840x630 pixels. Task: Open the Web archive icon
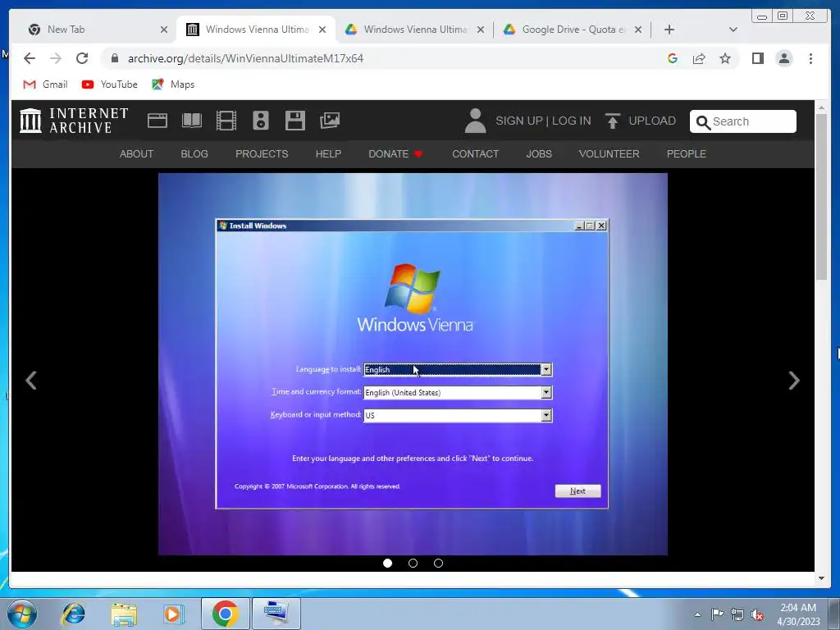pyautogui.click(x=157, y=121)
